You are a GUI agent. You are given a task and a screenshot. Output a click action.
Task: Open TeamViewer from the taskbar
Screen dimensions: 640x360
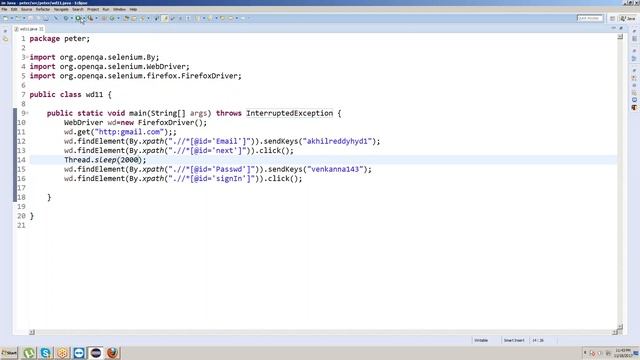coord(79,353)
